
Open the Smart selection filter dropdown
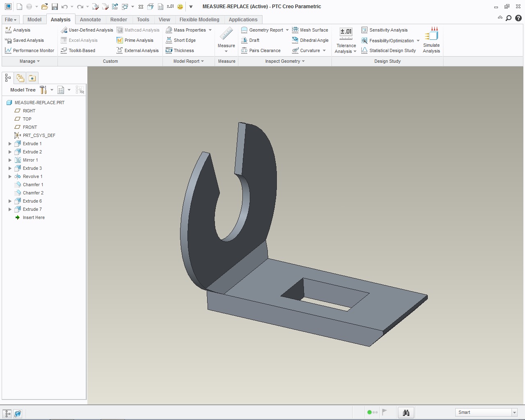coord(514,413)
